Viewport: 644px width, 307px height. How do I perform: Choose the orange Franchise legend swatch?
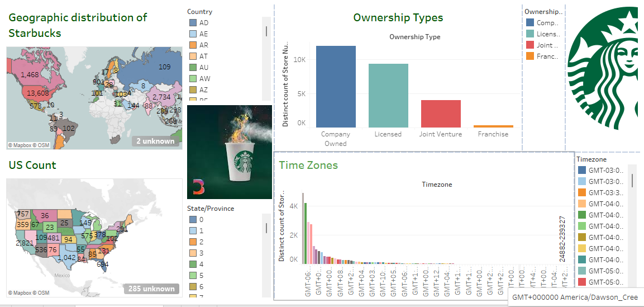click(530, 56)
